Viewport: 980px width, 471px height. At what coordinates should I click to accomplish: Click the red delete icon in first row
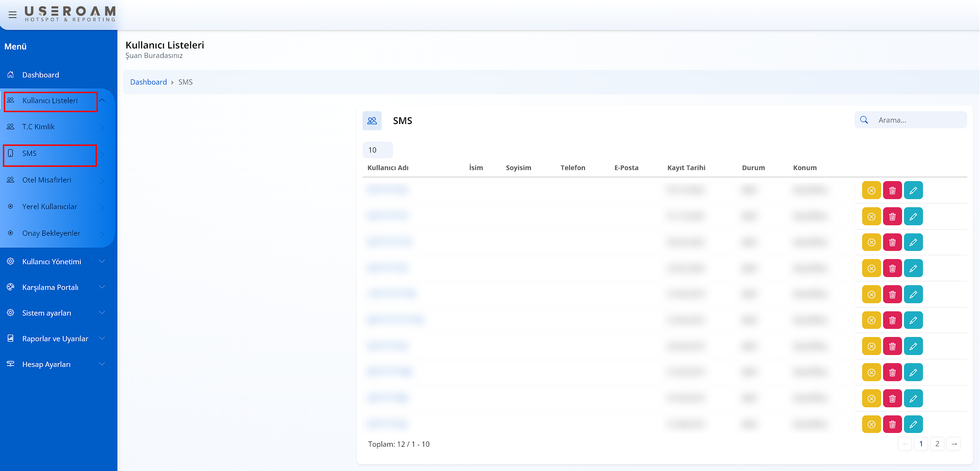892,191
